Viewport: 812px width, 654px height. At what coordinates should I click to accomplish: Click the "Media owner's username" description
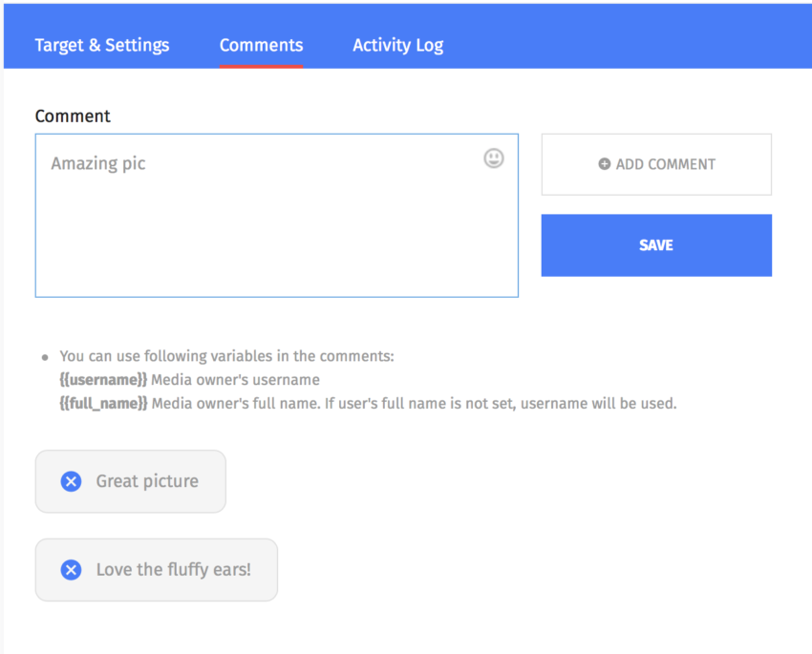click(x=235, y=380)
